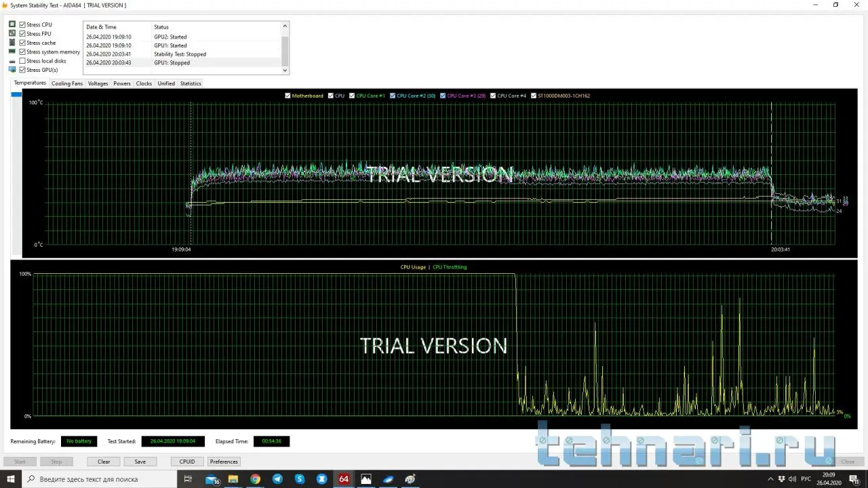Uncheck the Stress CPU checkbox

click(22, 24)
